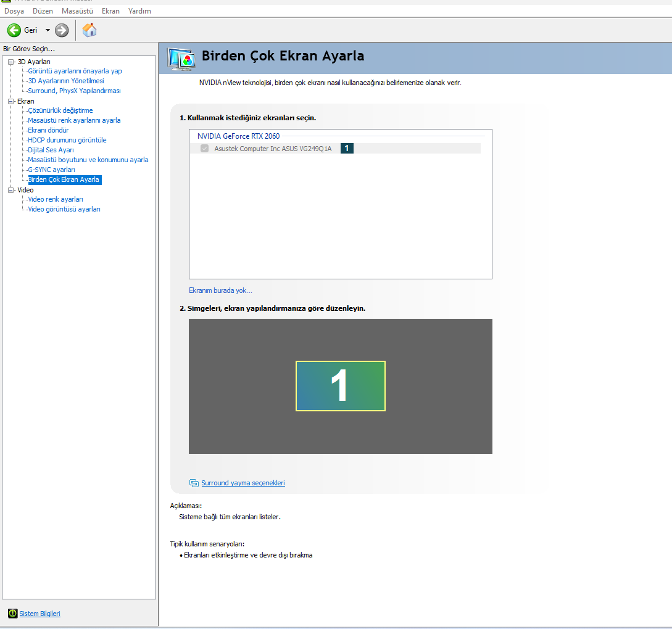This screenshot has height=629, width=672.
Task: Click the Ekranım burada yok link
Action: point(220,290)
